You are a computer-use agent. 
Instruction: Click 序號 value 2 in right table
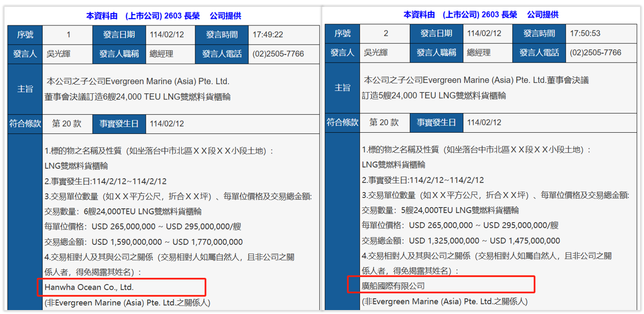click(x=386, y=33)
